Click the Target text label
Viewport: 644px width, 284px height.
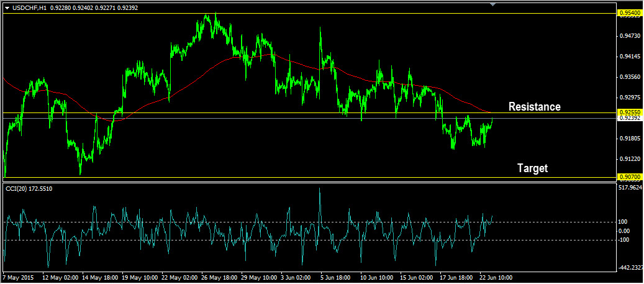532,168
